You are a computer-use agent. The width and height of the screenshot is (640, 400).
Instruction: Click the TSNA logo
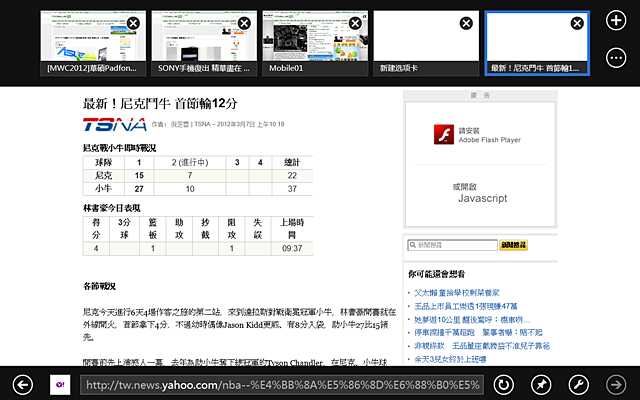tap(115, 124)
